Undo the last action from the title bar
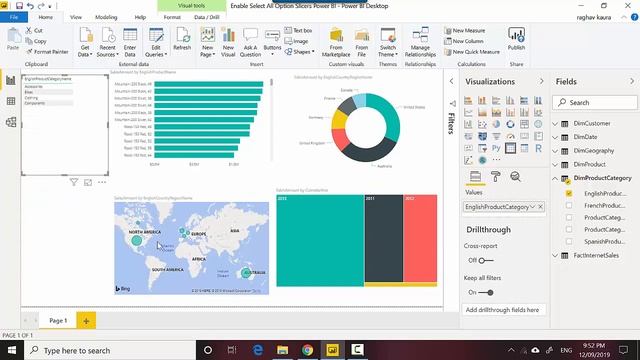Screen dimensions: 640x360 (x=30, y=6)
